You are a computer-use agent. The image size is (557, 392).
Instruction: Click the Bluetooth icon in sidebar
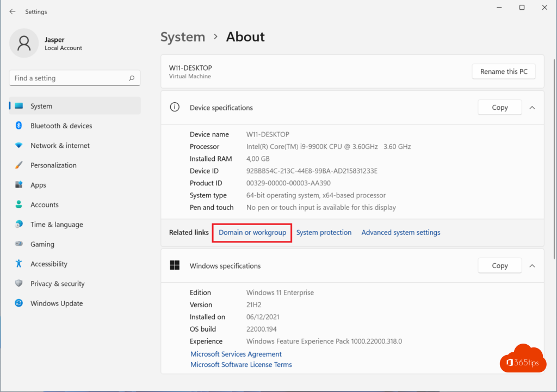(x=19, y=126)
